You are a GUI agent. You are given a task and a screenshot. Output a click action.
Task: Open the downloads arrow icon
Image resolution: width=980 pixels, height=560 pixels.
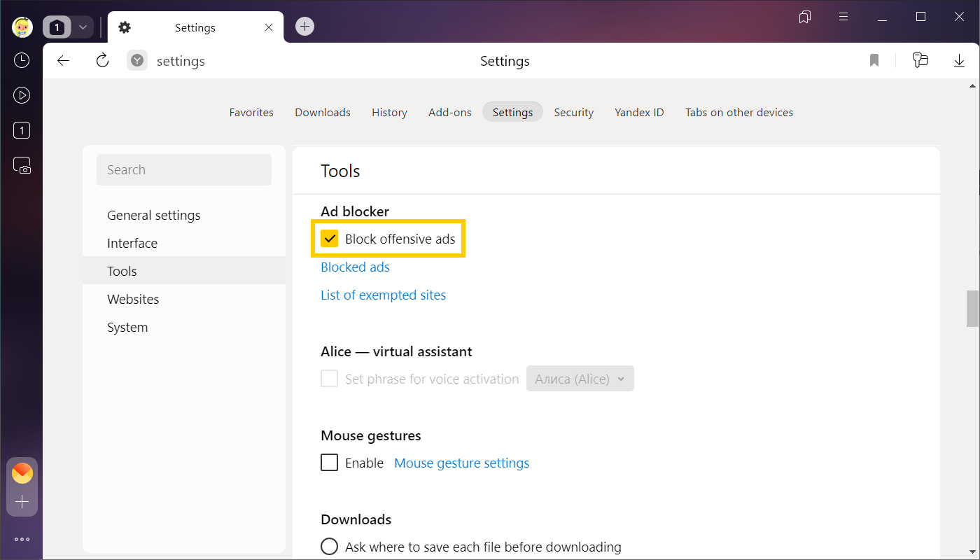coord(959,61)
